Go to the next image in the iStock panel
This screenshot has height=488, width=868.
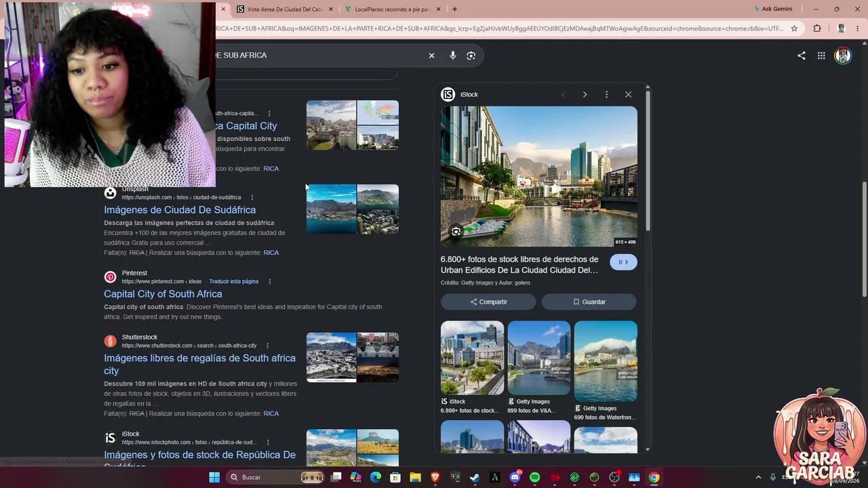coord(585,94)
